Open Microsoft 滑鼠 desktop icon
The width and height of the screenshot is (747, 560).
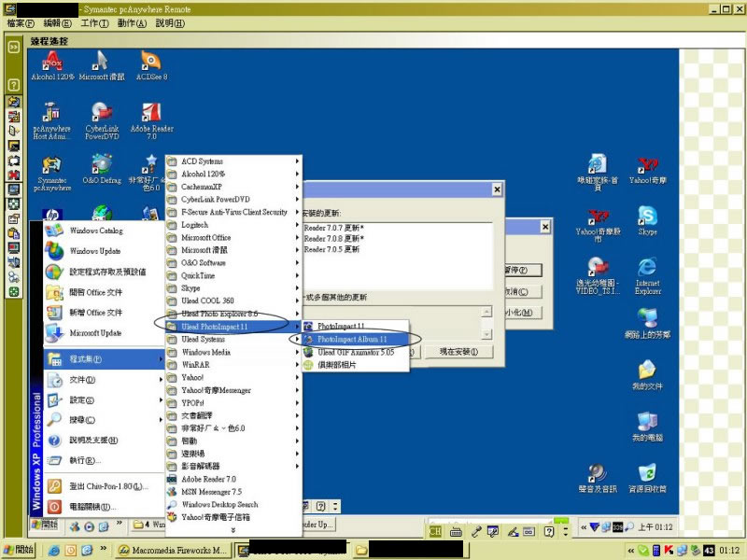102,65
